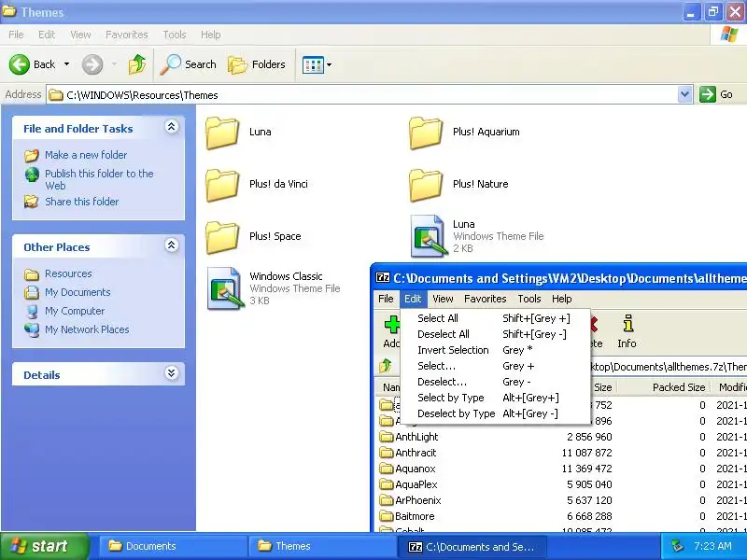Open the Tools menu in Themes window

pyautogui.click(x=175, y=35)
